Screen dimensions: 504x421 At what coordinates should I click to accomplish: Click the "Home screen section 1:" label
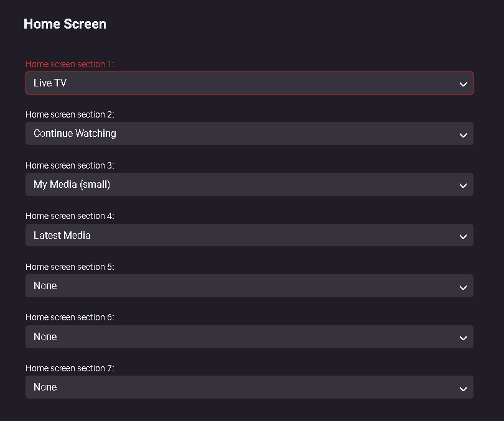click(70, 64)
